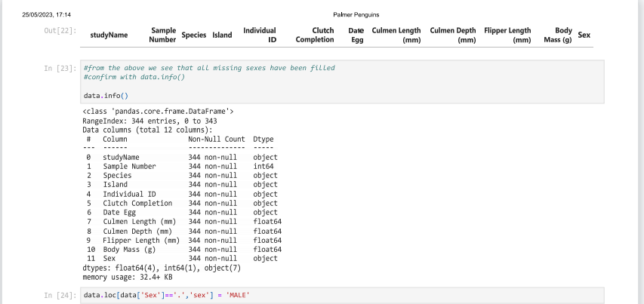Click the RangeIndex 344 entries line
Image resolution: width=644 pixels, height=304 pixels.
(150, 121)
